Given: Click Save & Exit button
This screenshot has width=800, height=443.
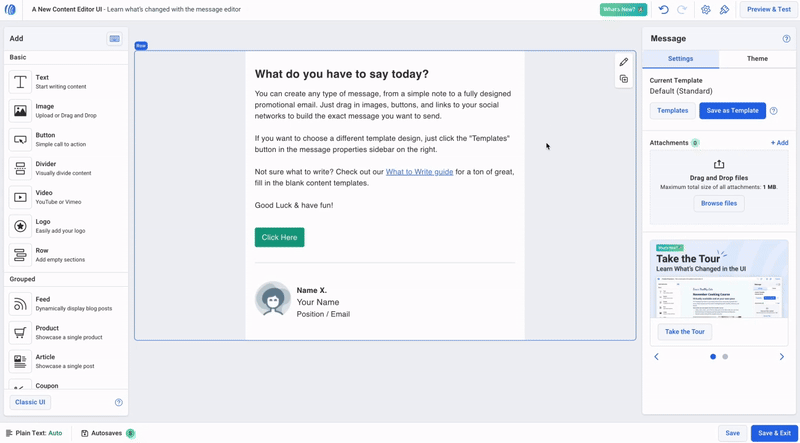Looking at the screenshot, I should [774, 433].
